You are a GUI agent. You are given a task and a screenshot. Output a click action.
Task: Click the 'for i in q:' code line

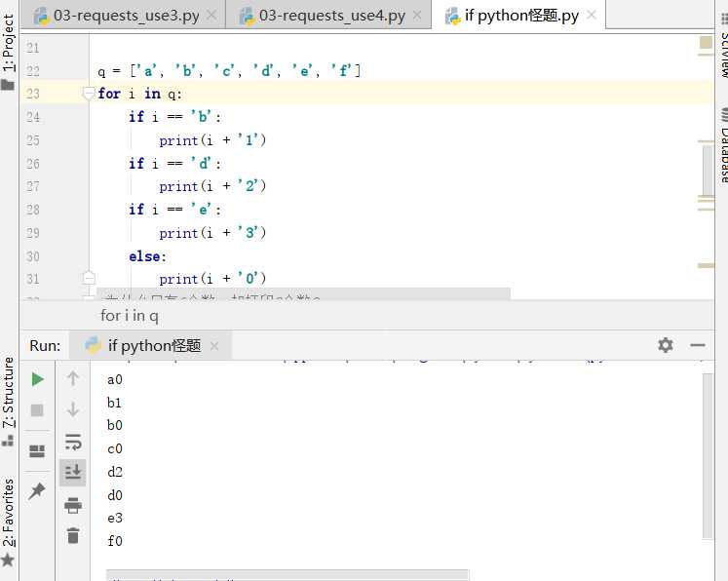139,94
